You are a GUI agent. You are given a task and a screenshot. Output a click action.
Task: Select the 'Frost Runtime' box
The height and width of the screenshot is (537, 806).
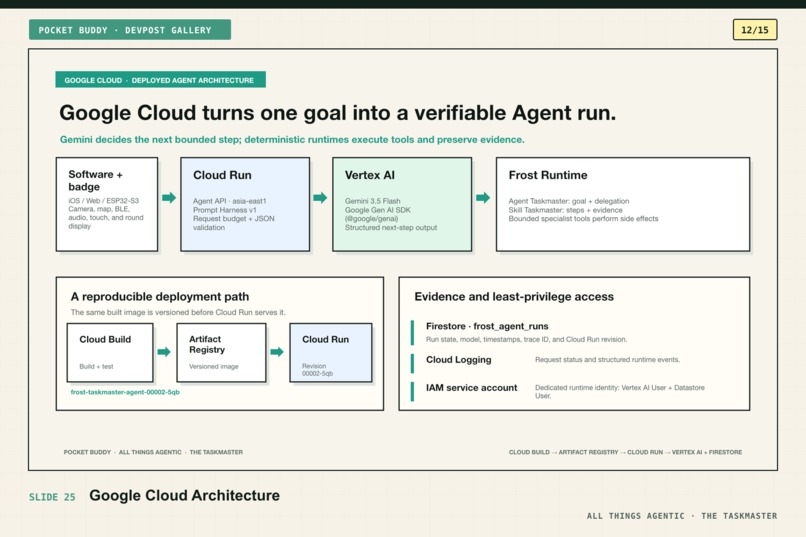click(x=623, y=205)
